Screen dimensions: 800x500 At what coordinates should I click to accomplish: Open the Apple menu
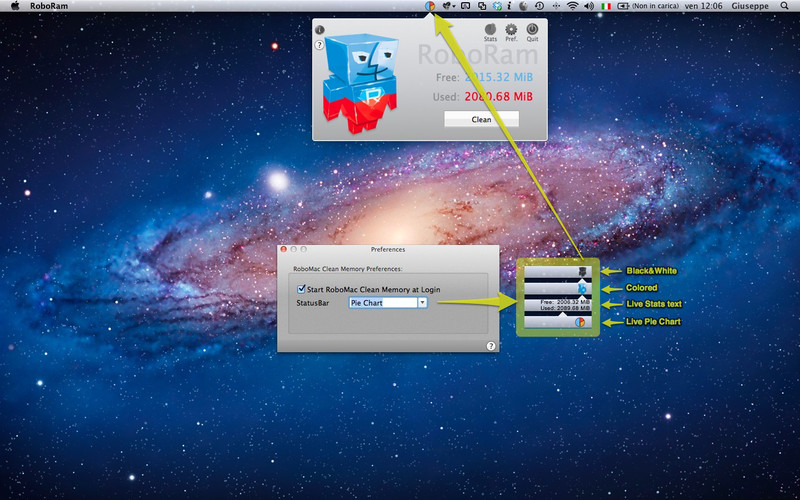[x=15, y=6]
